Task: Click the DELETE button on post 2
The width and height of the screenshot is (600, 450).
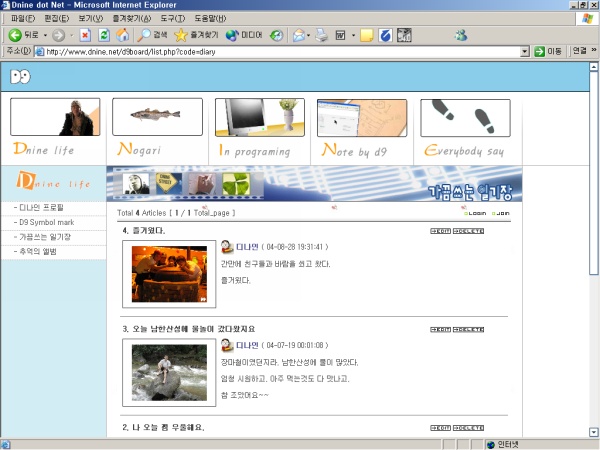Action: (x=468, y=428)
